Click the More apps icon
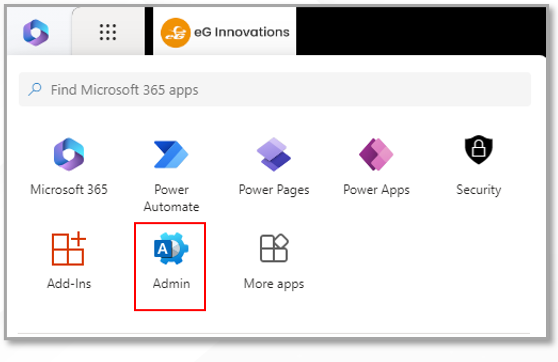 (274, 248)
